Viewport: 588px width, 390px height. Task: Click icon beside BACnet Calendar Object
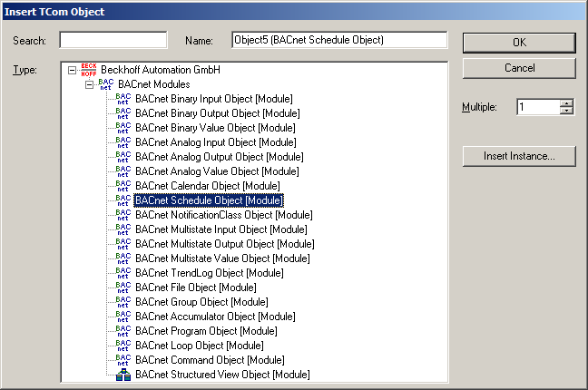123,186
